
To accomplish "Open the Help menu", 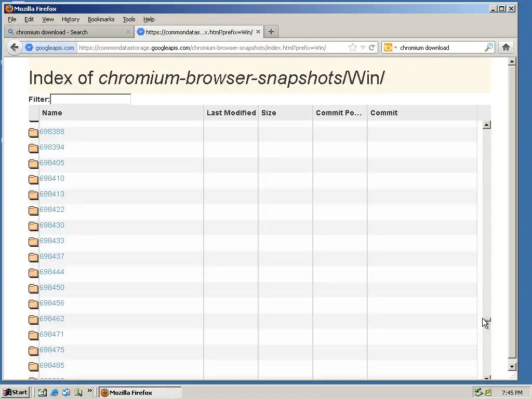I will 149,19.
